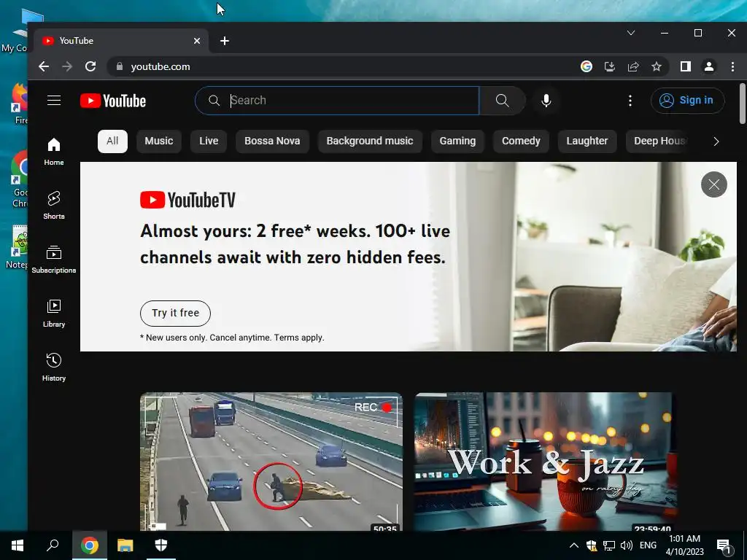Show hidden system tray icons
This screenshot has height=560, width=747.
(x=574, y=545)
